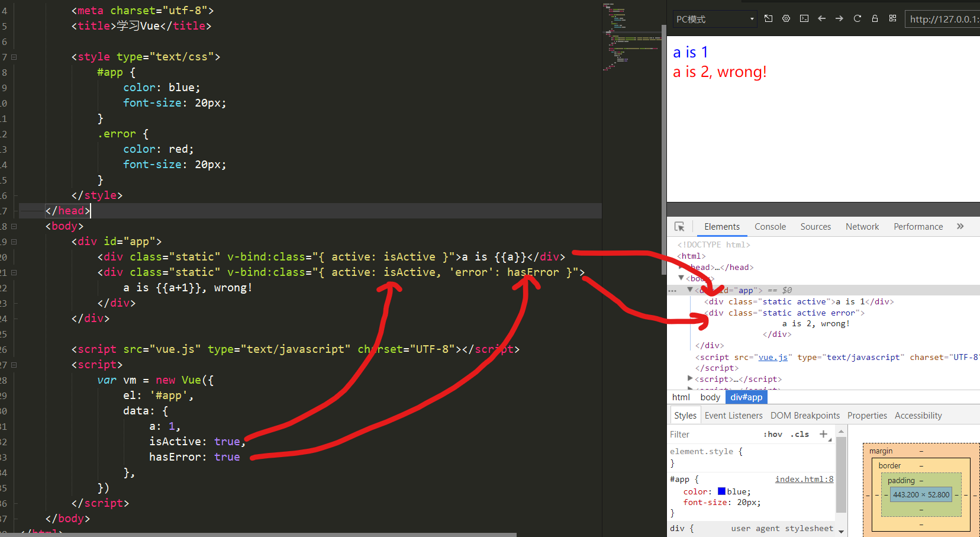Fold the script block in code editor
The width and height of the screenshot is (980, 537).
[14, 365]
